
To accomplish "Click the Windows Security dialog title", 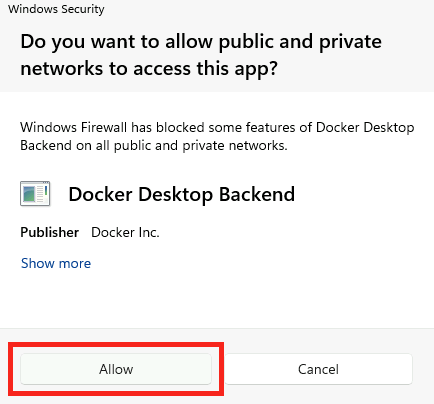I will tap(56, 9).
